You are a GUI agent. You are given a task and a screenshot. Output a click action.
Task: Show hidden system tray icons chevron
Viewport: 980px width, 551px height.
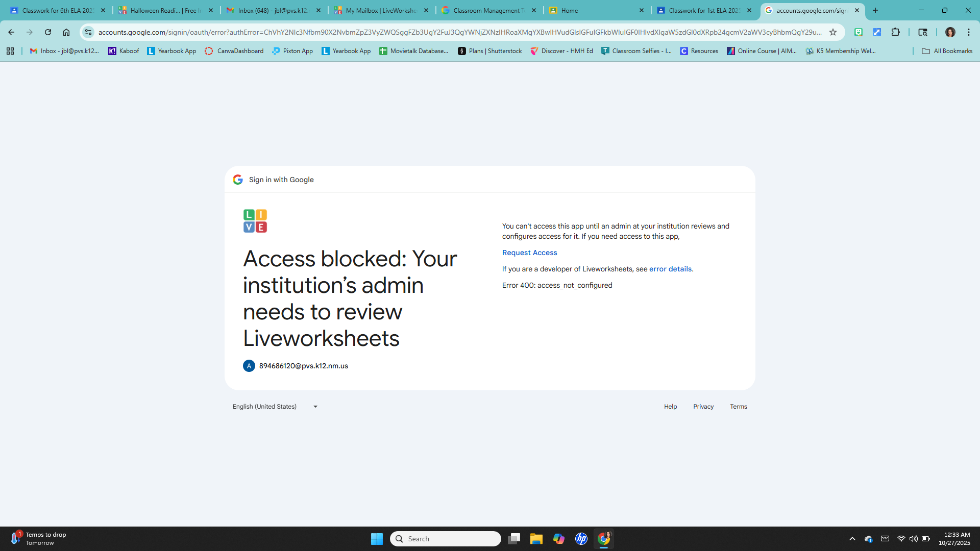tap(852, 539)
